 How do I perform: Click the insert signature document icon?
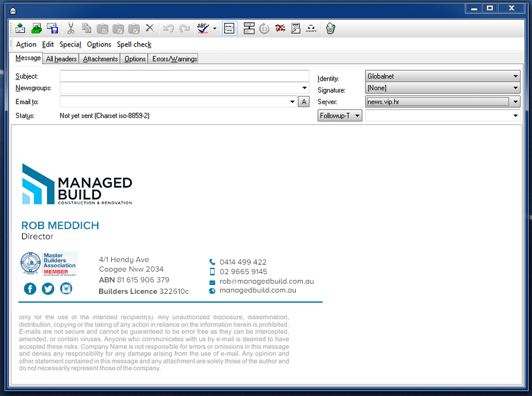coord(296,29)
